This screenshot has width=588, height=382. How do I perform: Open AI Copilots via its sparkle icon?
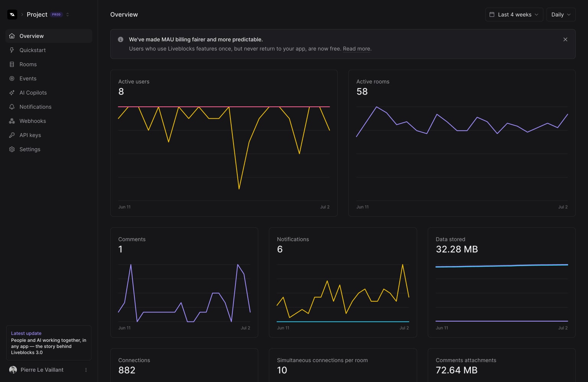point(12,93)
